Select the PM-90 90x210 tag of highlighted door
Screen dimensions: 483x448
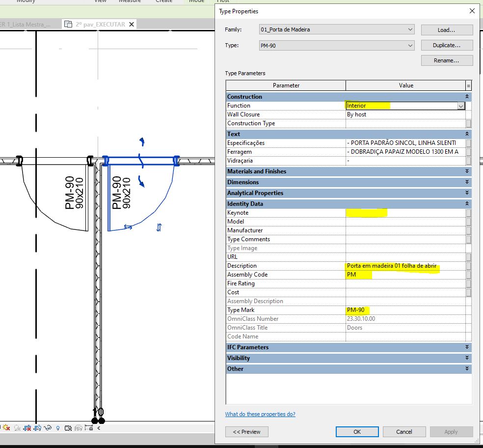(x=121, y=193)
